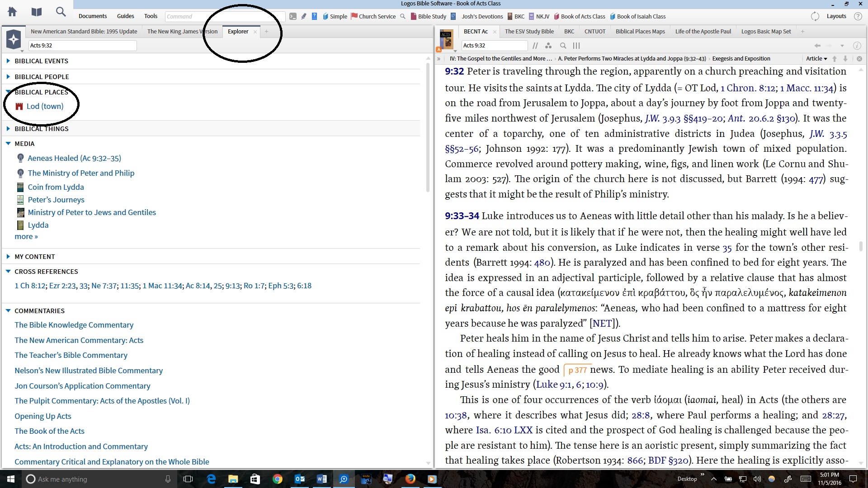Screen dimensions: 868x488
Task: Switch to Life of the Apostle Paul tab
Action: (x=703, y=32)
